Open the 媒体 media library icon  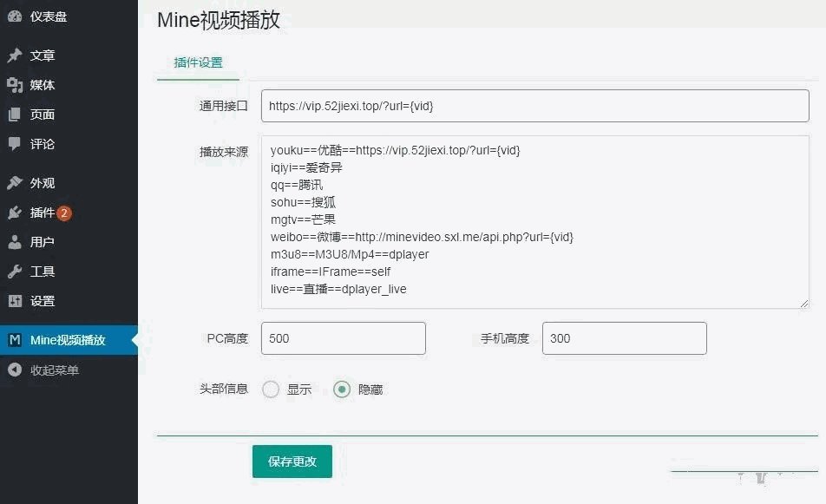tap(15, 85)
